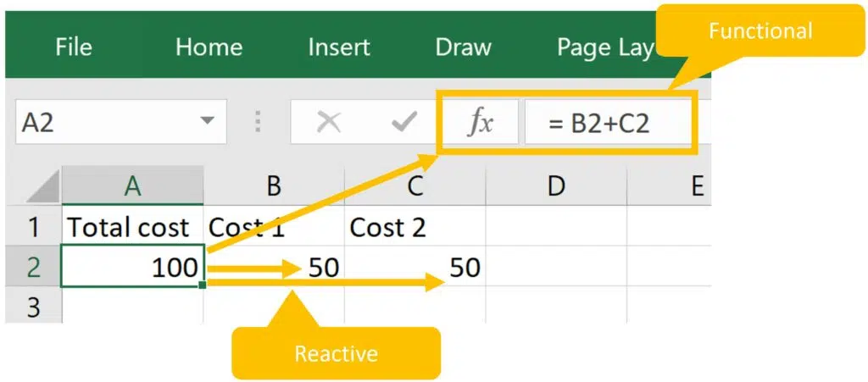This screenshot has height=382, width=868.
Task: Open the Insert ribbon tab
Action: [337, 47]
